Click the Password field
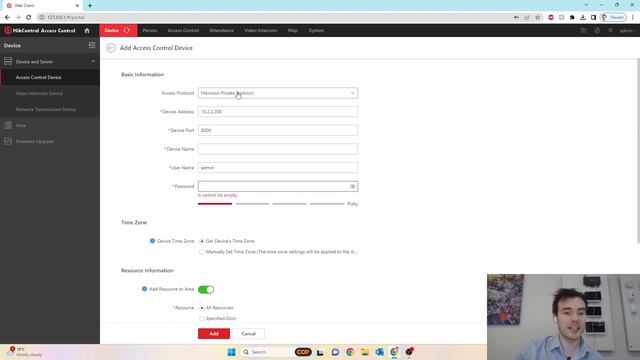The width and height of the screenshot is (640, 360). click(278, 186)
